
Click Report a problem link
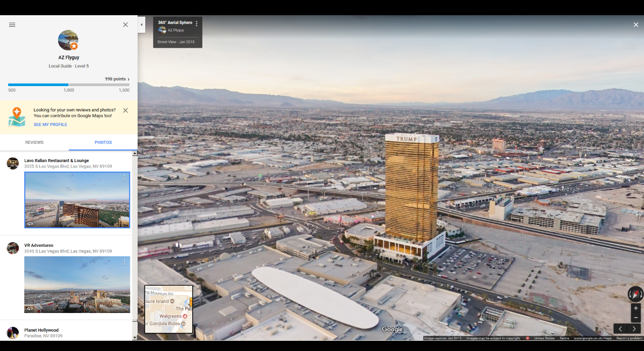pyautogui.click(x=629, y=338)
